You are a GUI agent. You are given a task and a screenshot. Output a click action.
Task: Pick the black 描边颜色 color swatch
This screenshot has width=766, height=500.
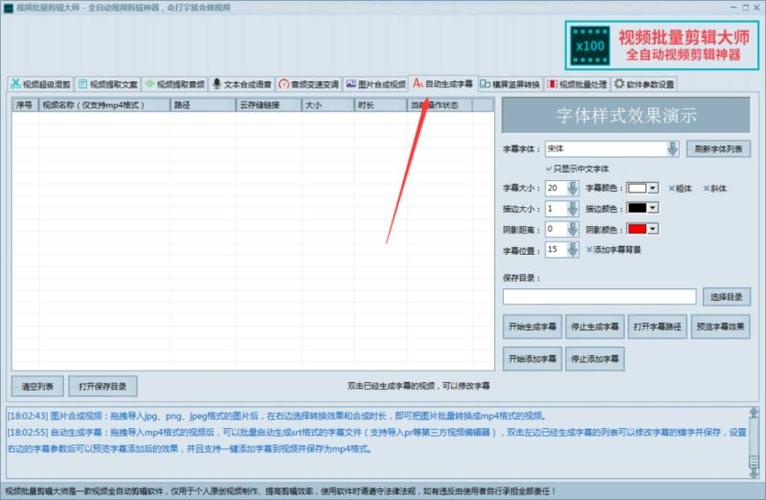(x=642, y=208)
